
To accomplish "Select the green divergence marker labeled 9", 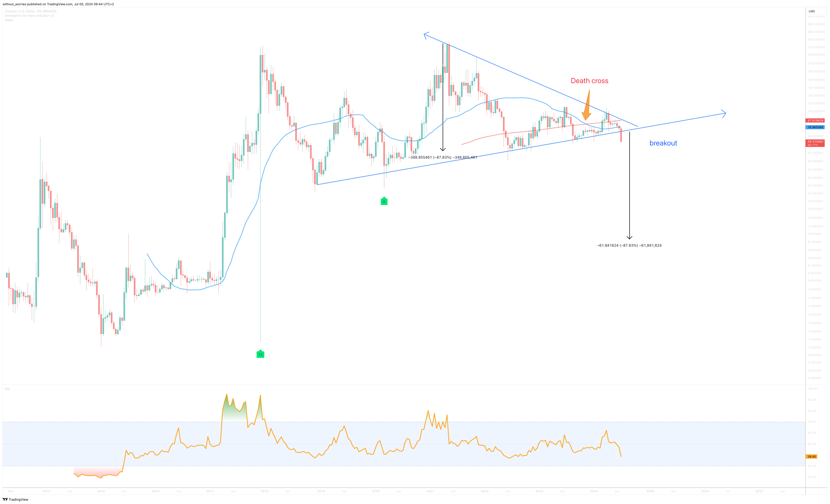I will (x=384, y=201).
